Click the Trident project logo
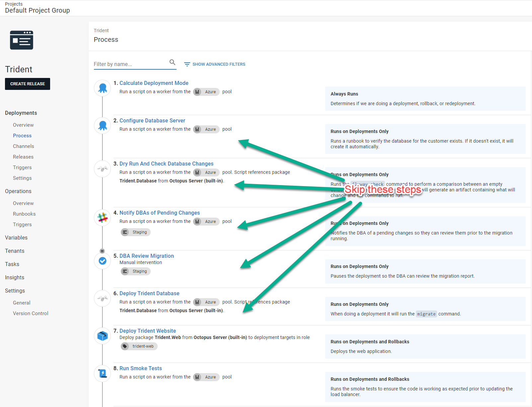 click(21, 40)
